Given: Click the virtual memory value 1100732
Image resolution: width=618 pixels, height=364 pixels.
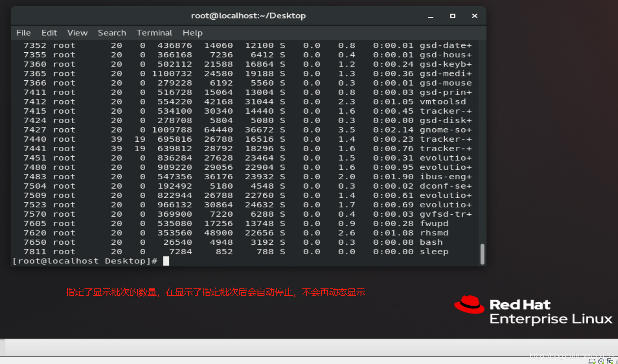Looking at the screenshot, I should pyautogui.click(x=172, y=73).
